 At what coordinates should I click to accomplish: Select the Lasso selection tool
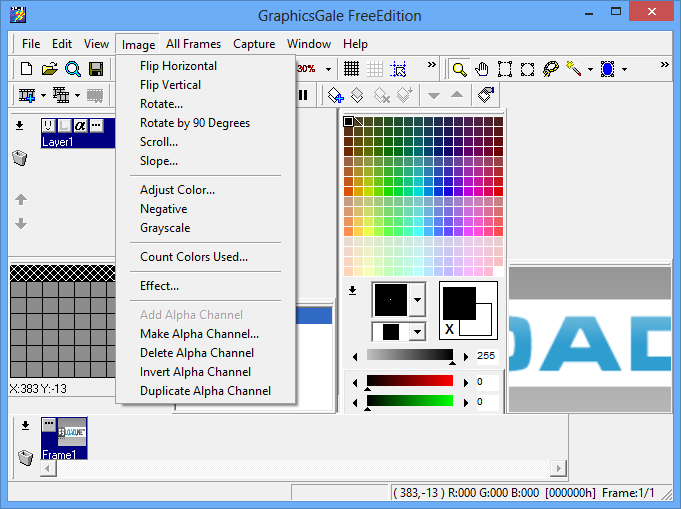coord(551,69)
